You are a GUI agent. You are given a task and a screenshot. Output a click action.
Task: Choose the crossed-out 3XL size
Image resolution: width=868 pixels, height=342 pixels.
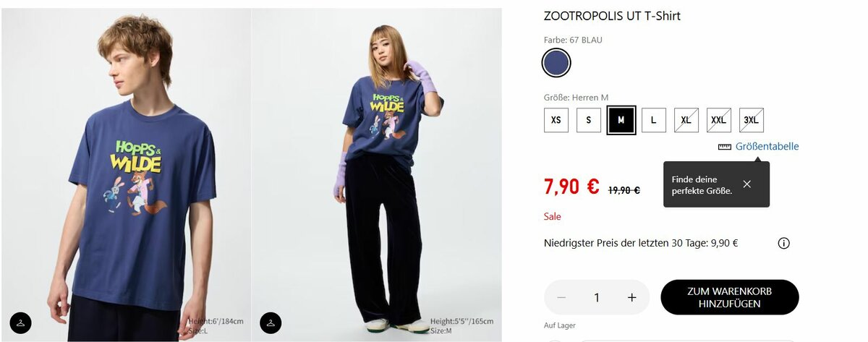click(x=752, y=120)
